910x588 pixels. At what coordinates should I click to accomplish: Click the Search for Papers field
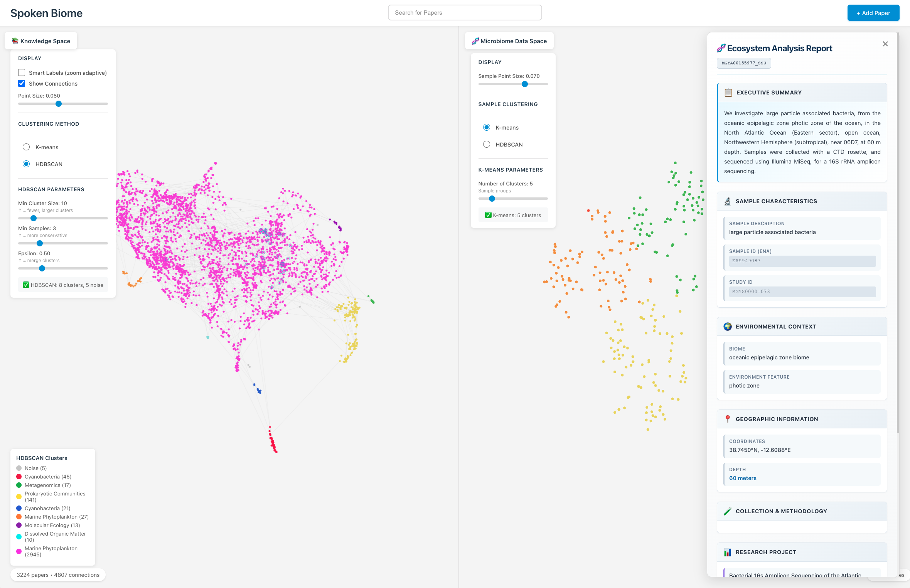pos(464,12)
